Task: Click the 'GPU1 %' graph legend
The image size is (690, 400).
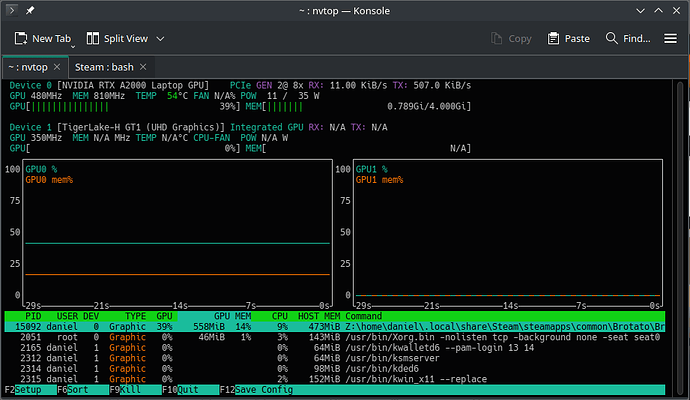Action: pyautogui.click(x=371, y=169)
